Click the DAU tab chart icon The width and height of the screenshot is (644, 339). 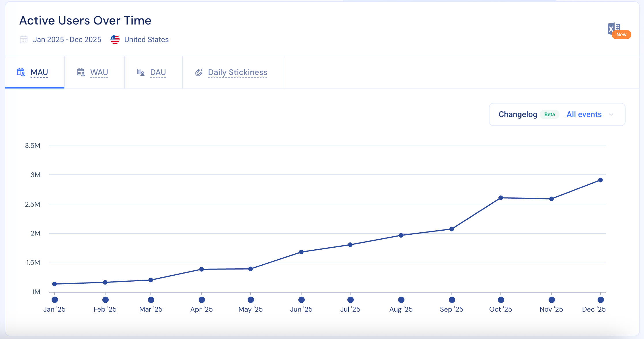coord(140,72)
